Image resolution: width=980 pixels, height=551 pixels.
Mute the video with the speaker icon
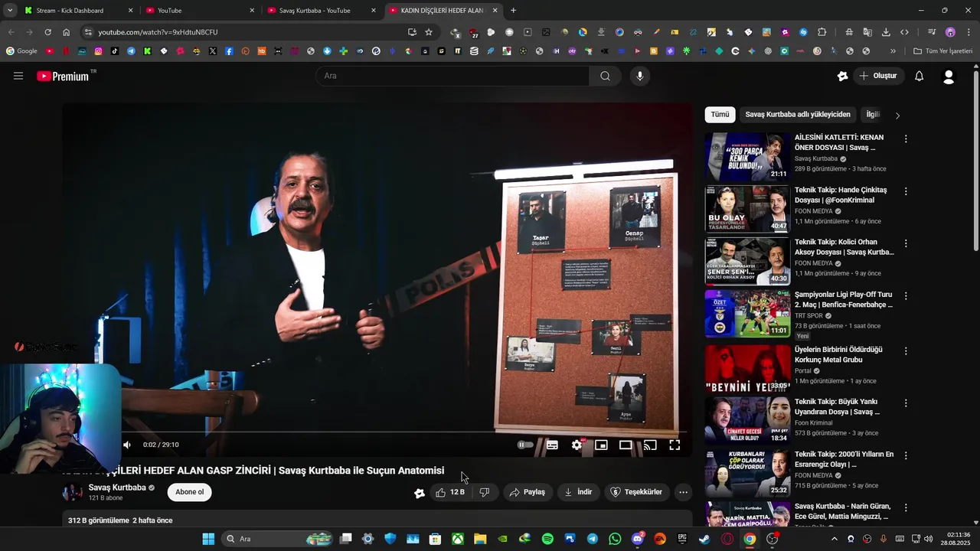127,445
